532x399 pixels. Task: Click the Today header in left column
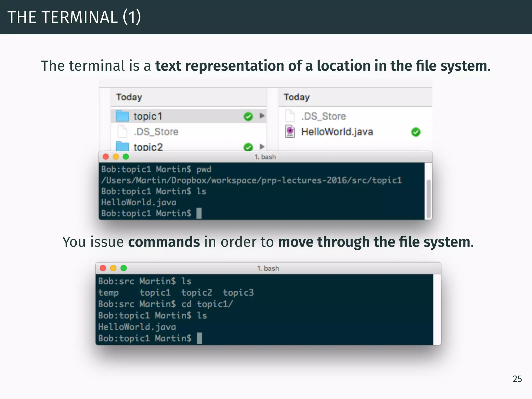click(129, 97)
